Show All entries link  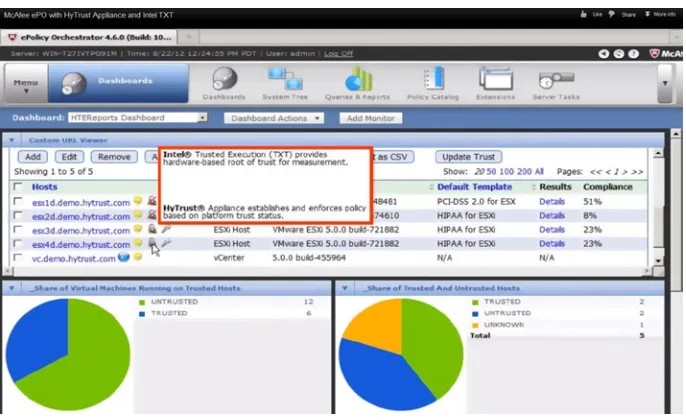[539, 172]
